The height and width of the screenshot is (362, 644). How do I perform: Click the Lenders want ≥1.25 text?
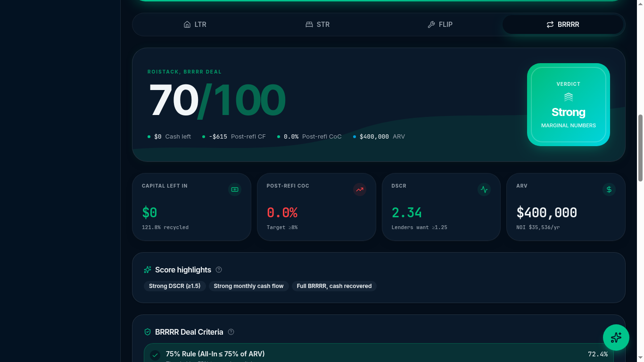click(419, 227)
